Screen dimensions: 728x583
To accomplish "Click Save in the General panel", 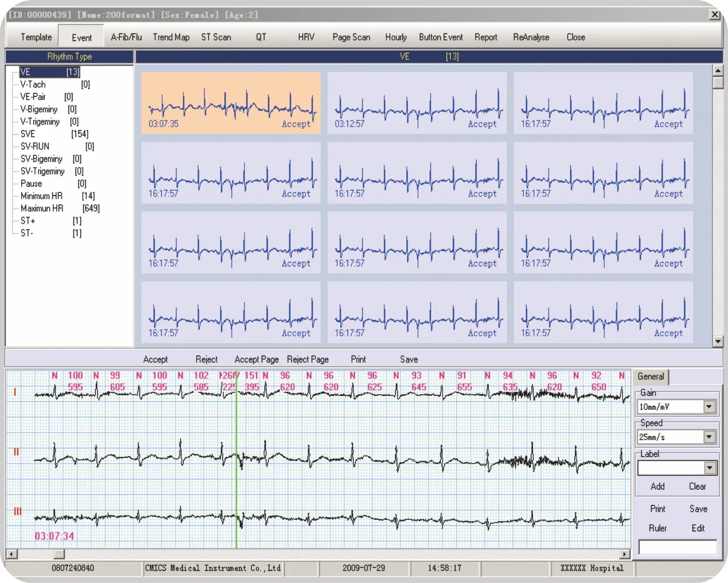I will click(x=698, y=509).
